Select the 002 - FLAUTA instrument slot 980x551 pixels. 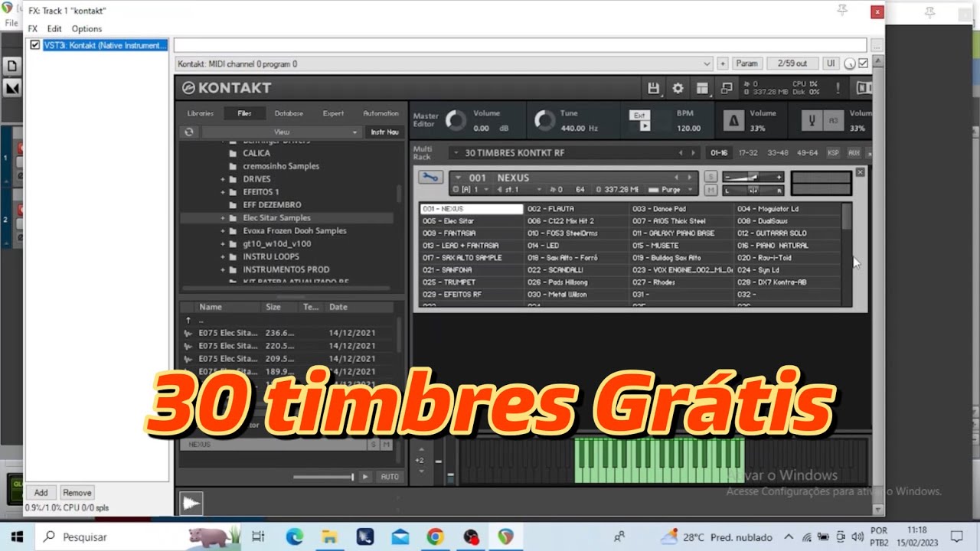click(x=577, y=209)
